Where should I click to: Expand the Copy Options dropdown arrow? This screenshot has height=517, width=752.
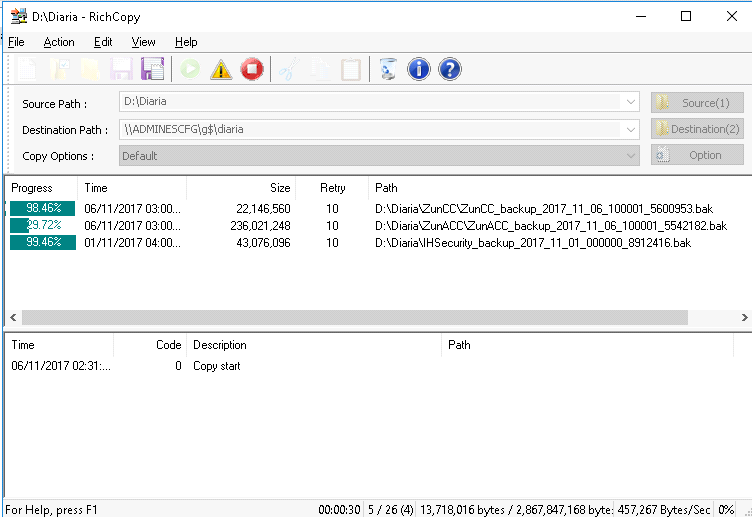point(631,156)
